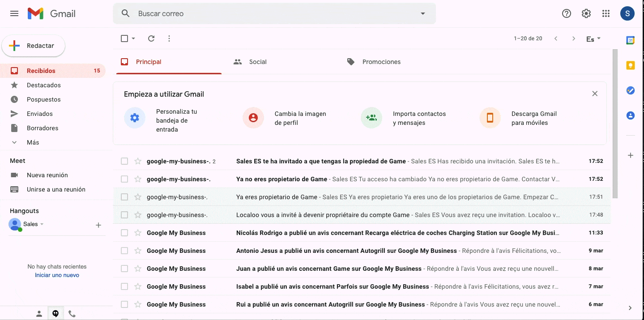
Task: Close the Empieza a utilizar Gmail panel
Action: tap(595, 94)
